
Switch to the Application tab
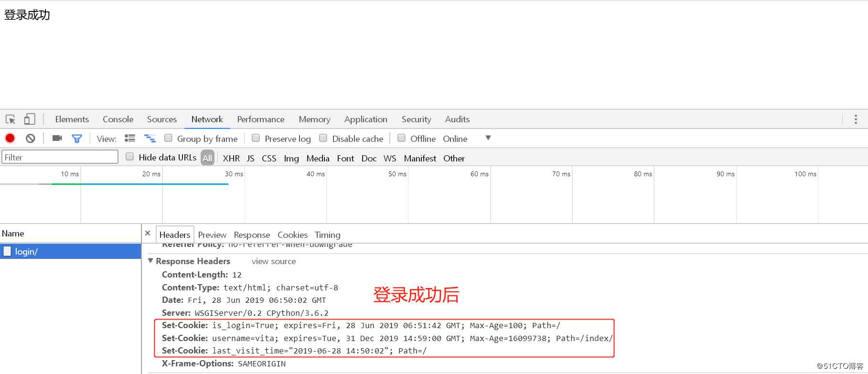pyautogui.click(x=366, y=119)
